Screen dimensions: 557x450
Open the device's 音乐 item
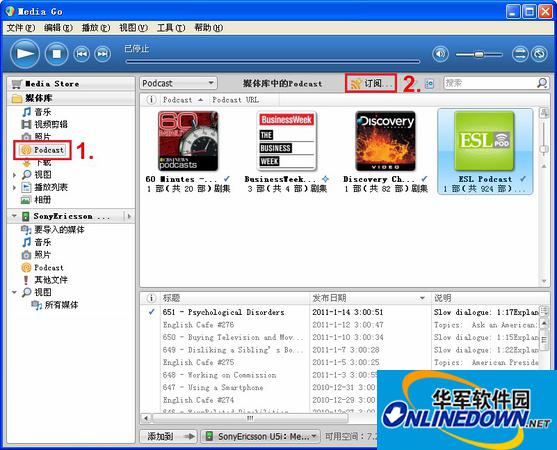pos(37,242)
